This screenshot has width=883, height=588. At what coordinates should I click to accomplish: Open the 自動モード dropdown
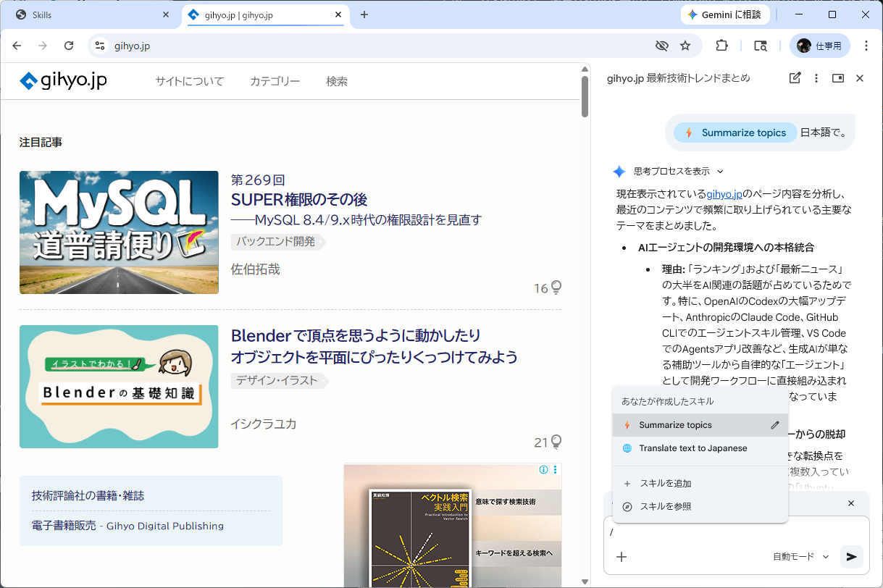[800, 557]
